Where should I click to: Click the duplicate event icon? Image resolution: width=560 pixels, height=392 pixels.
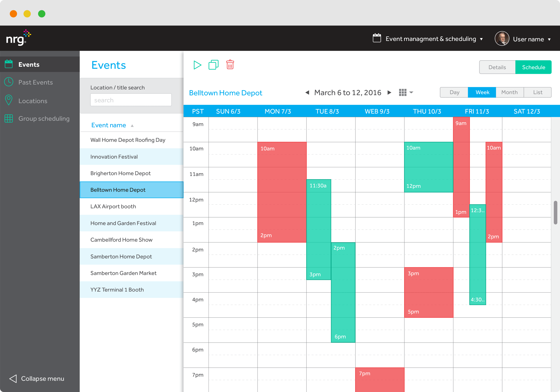pos(213,65)
